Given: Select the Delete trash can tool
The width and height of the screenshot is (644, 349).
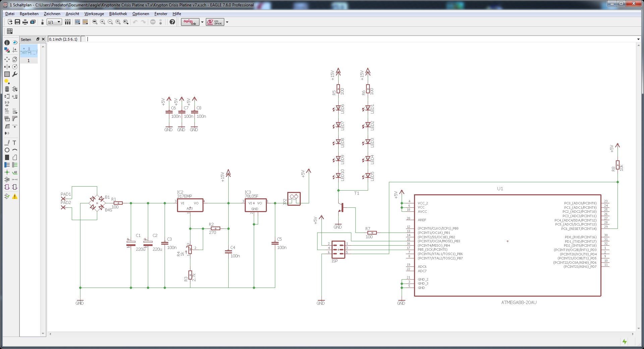Looking at the screenshot, I should (7, 89).
